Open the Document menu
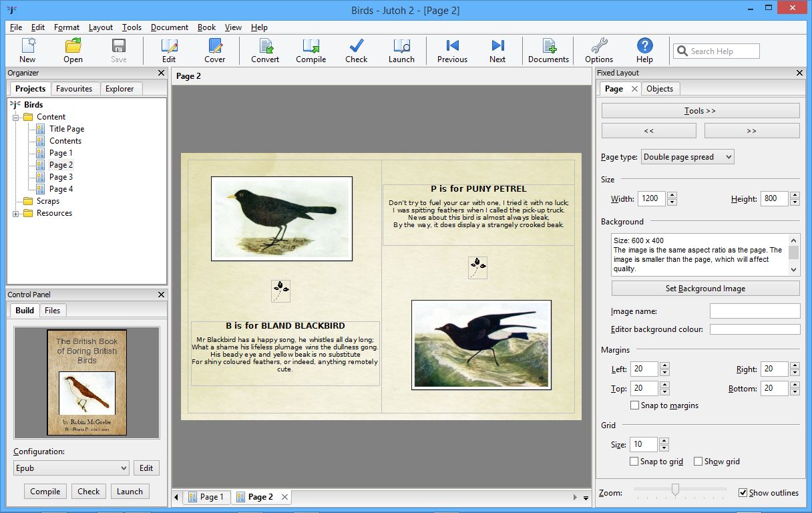812x513 pixels. pyautogui.click(x=170, y=27)
